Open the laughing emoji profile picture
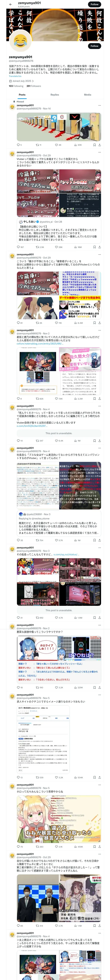Viewport: 110px width, 980px height. [20, 41]
